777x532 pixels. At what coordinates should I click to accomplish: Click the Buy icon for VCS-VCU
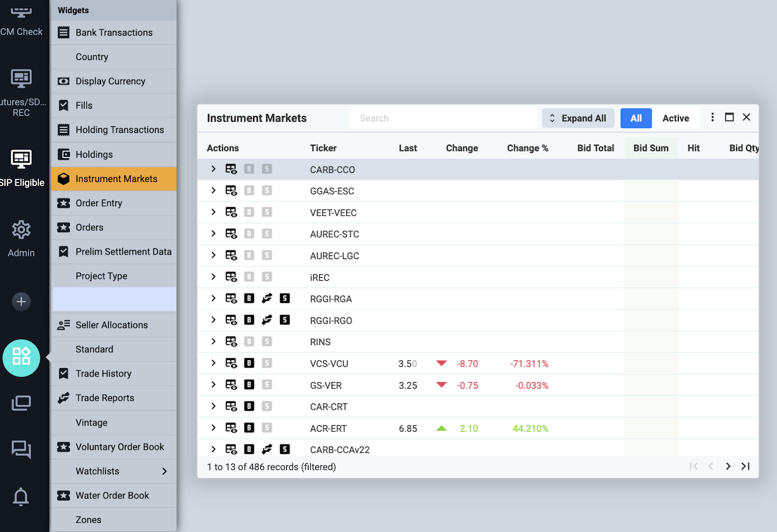pos(249,363)
